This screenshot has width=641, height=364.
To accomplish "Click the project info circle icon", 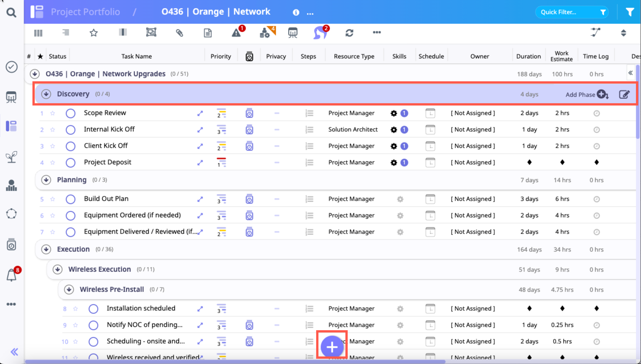I will (296, 12).
